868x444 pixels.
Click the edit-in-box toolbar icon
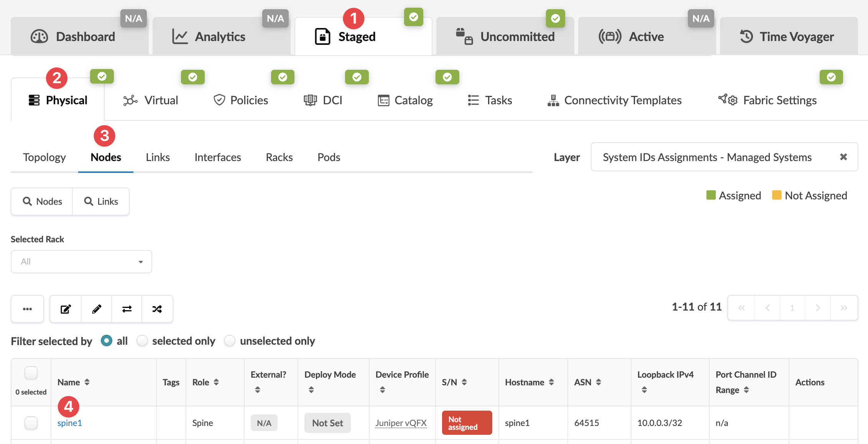coord(66,309)
